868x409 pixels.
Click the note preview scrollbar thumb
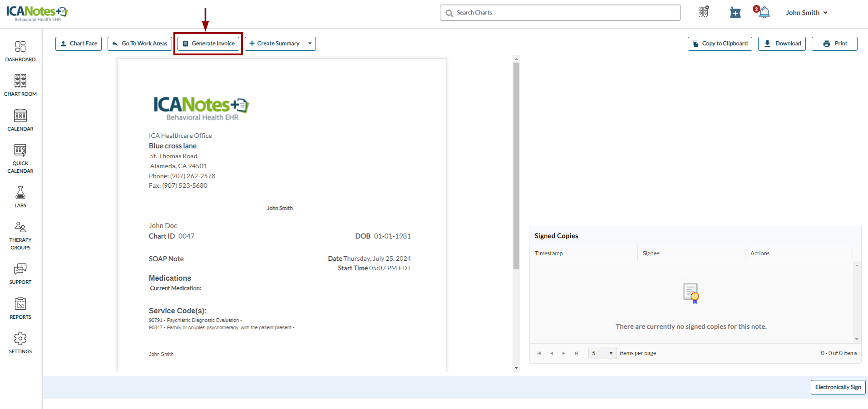pos(516,166)
